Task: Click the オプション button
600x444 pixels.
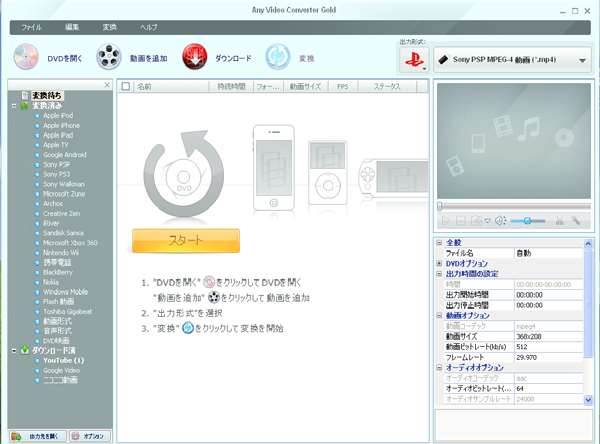Action: 90,436
